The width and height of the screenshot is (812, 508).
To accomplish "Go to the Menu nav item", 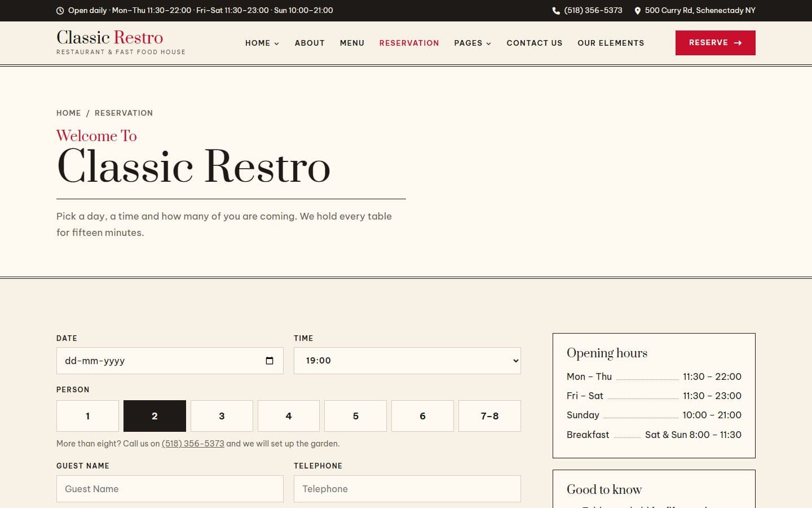I will pyautogui.click(x=352, y=43).
